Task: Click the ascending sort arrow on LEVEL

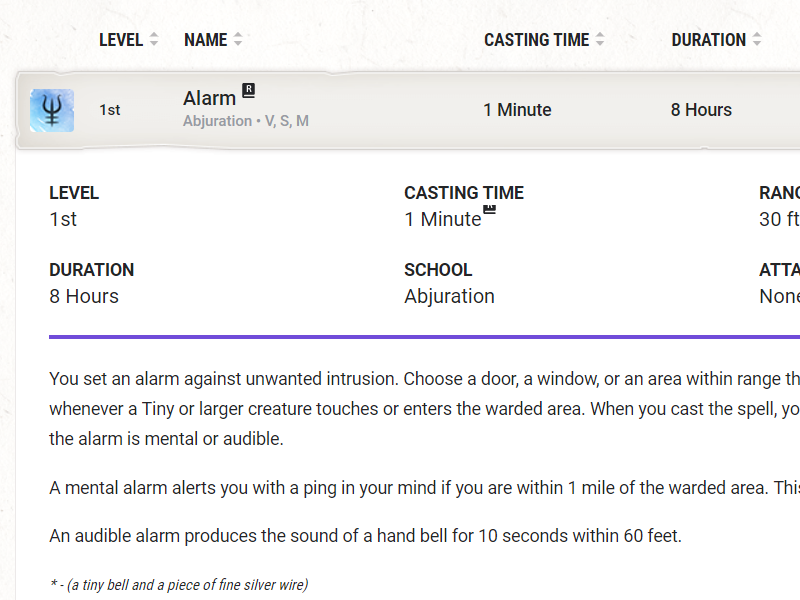Action: click(x=153, y=36)
